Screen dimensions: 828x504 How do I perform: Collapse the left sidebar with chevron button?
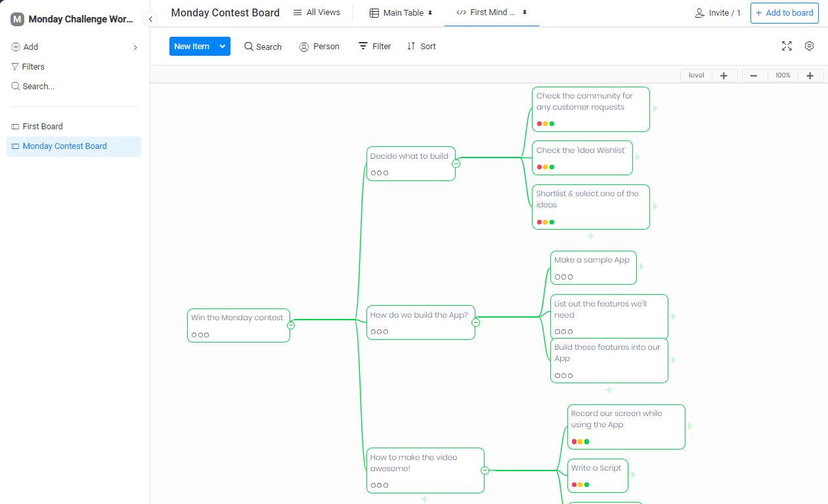coord(150,19)
